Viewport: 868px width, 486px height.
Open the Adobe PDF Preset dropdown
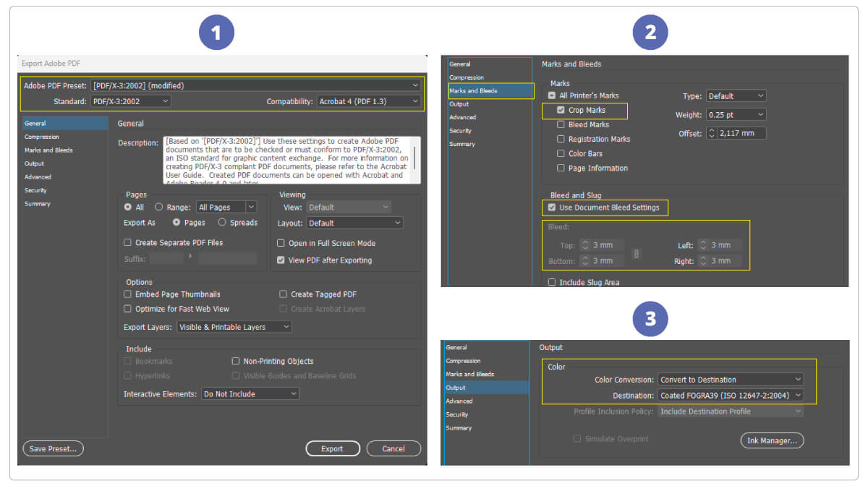coord(255,85)
